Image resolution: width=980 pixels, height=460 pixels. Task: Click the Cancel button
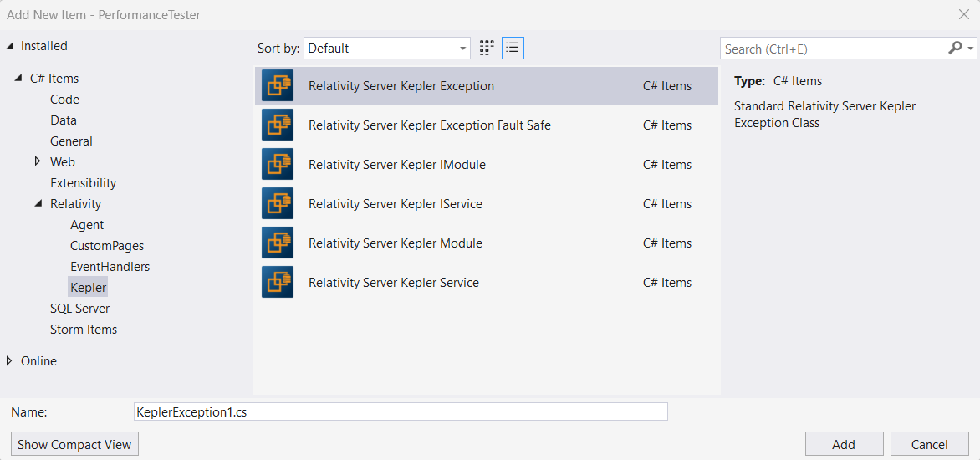(929, 444)
